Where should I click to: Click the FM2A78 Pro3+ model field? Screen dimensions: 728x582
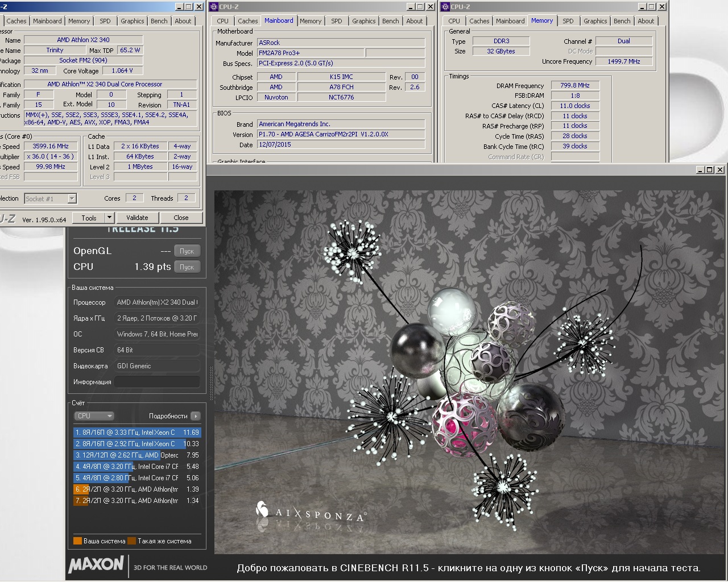pyautogui.click(x=311, y=53)
